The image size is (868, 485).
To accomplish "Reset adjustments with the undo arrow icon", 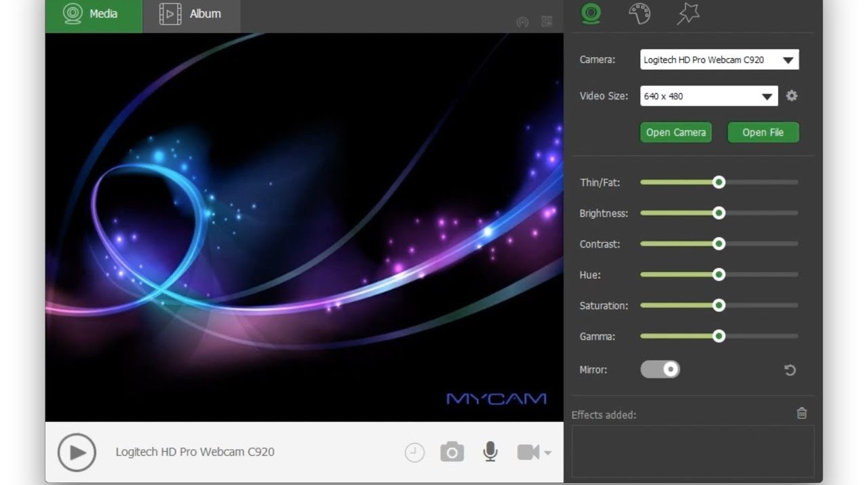I will point(790,370).
